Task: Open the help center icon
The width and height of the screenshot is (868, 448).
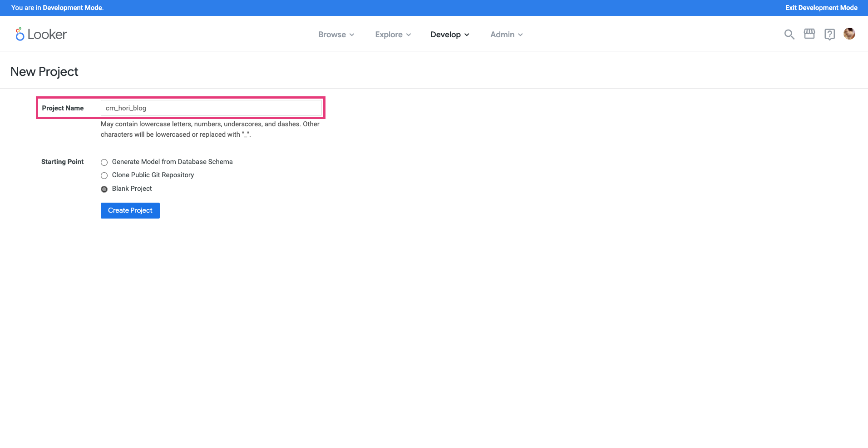Action: pos(830,34)
